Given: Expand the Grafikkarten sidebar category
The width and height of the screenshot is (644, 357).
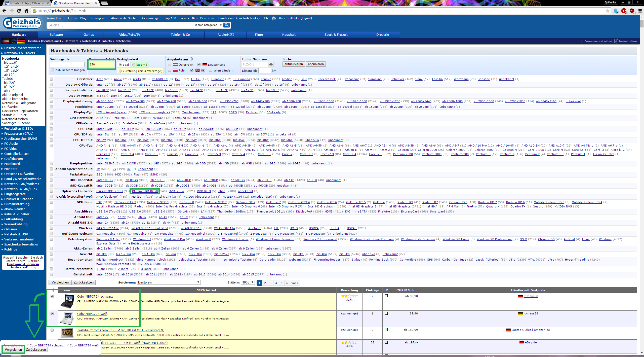Looking at the screenshot, I should click(x=13, y=159).
